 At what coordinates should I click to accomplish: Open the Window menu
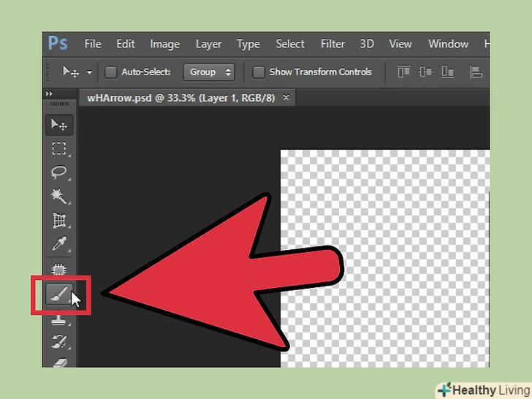point(448,44)
